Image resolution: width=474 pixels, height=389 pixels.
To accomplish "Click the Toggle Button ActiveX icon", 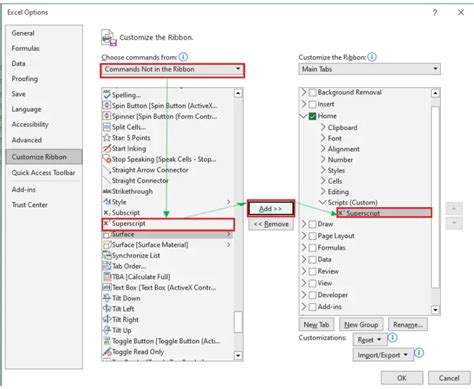I will (x=107, y=341).
